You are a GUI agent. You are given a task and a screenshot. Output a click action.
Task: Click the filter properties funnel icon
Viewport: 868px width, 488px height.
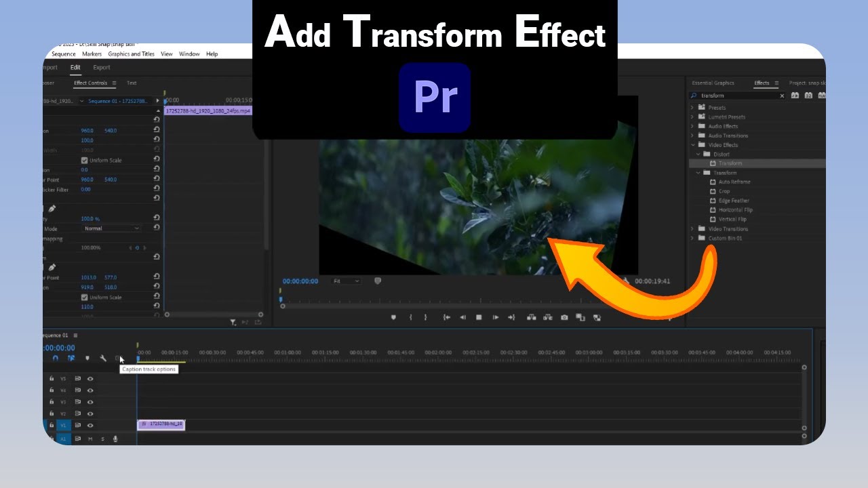click(233, 323)
